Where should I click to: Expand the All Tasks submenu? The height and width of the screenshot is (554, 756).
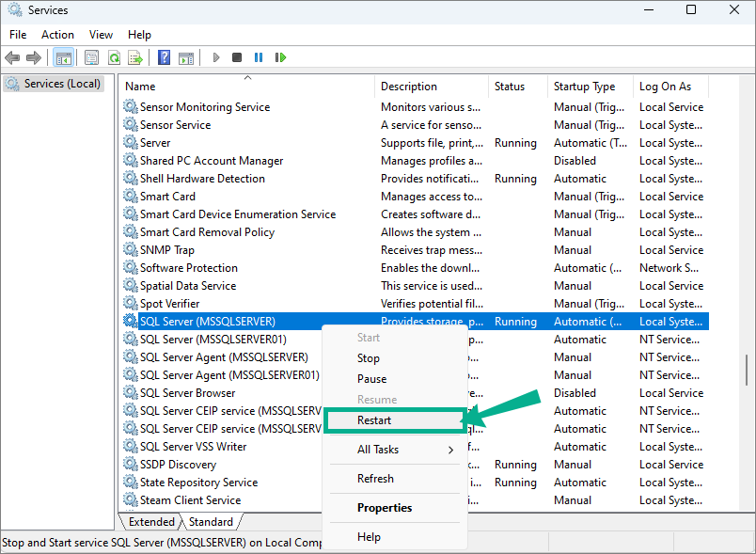click(x=394, y=450)
